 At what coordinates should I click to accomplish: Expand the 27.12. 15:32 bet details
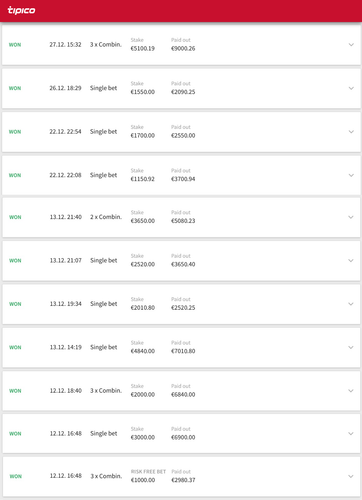coord(351,45)
